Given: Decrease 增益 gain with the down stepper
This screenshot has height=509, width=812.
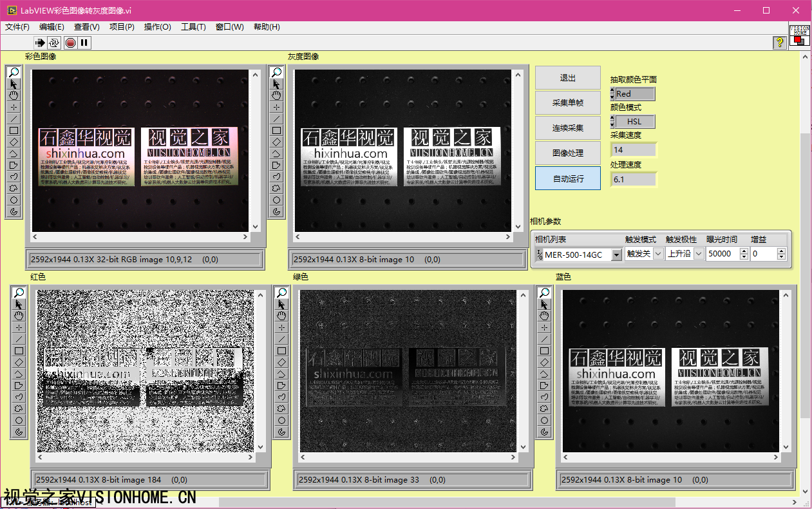Looking at the screenshot, I should click(782, 257).
